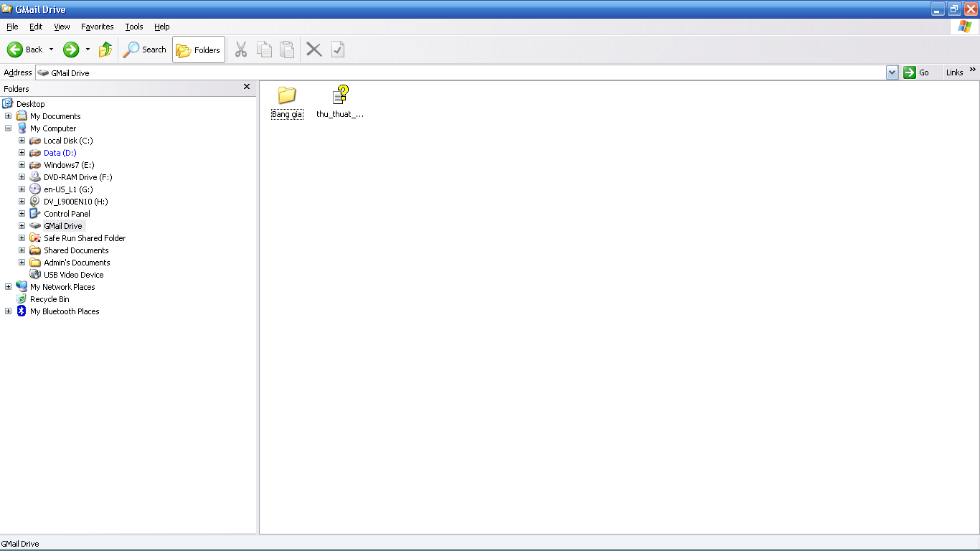Select Desktop in folder tree
This screenshot has height=551, width=980.
30,104
